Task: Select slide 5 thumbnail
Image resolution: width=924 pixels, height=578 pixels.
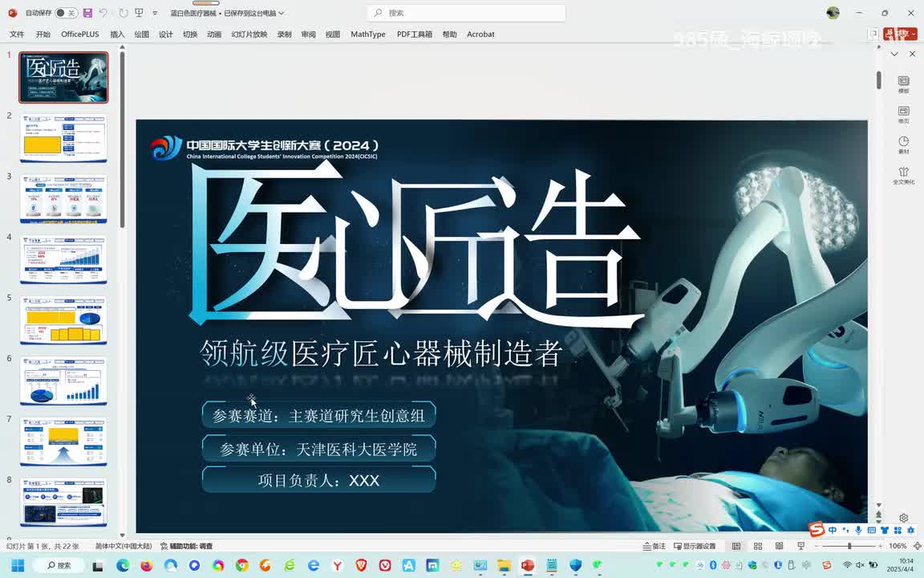Action: click(63, 321)
